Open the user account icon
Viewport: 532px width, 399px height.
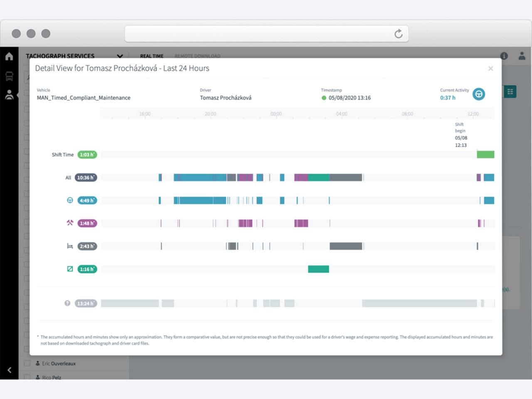[522, 56]
